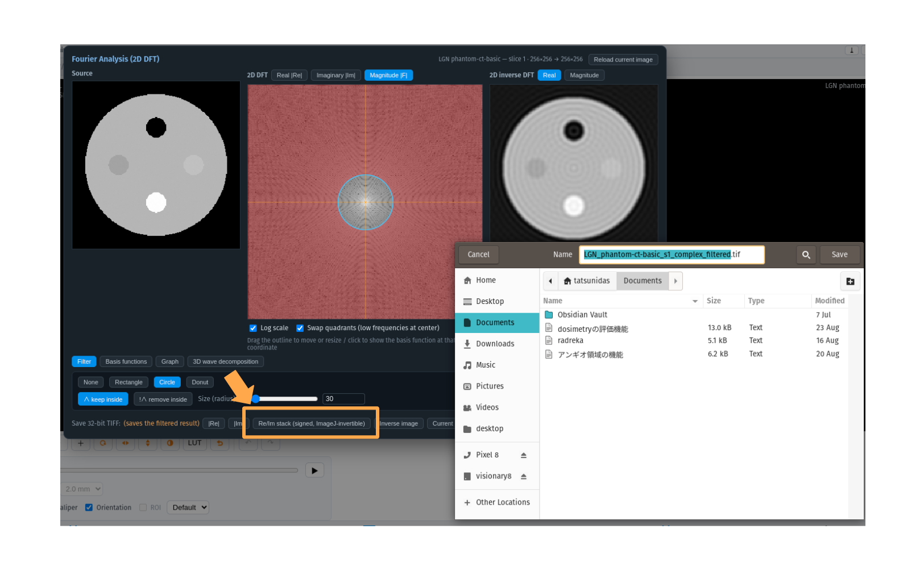
Task: Click the slice scrubber bar in background viewer
Action: [x=179, y=470]
